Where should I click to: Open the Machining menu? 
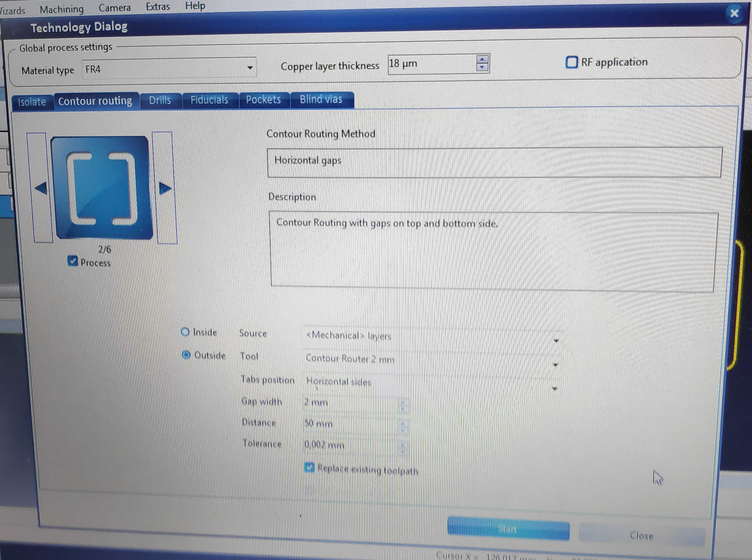(61, 9)
